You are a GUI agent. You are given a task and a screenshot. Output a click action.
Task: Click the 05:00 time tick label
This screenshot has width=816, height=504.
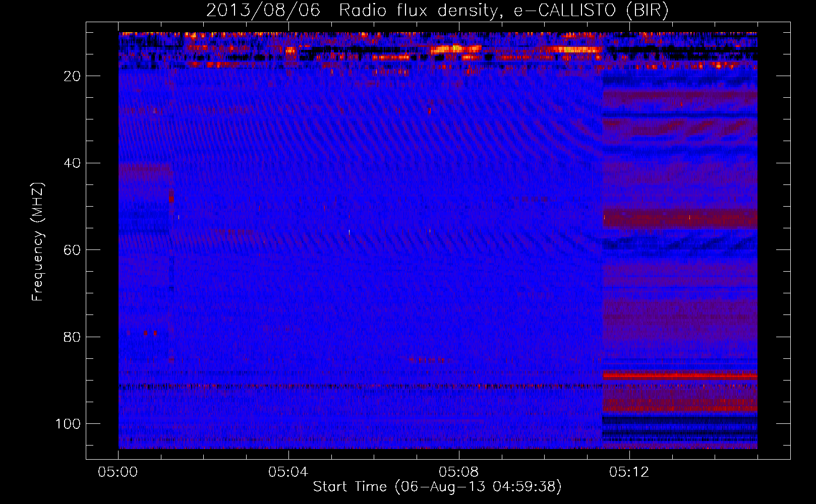click(118, 472)
